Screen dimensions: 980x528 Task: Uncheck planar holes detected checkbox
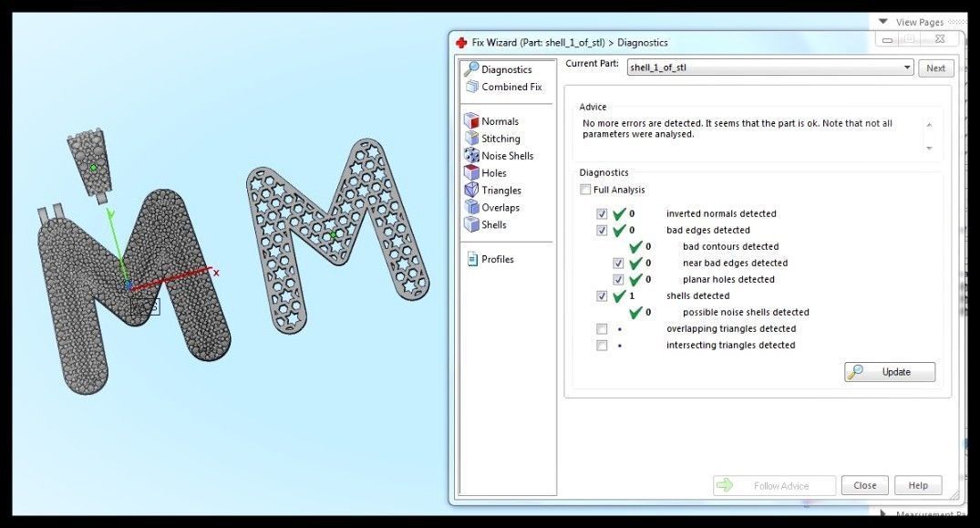[618, 279]
